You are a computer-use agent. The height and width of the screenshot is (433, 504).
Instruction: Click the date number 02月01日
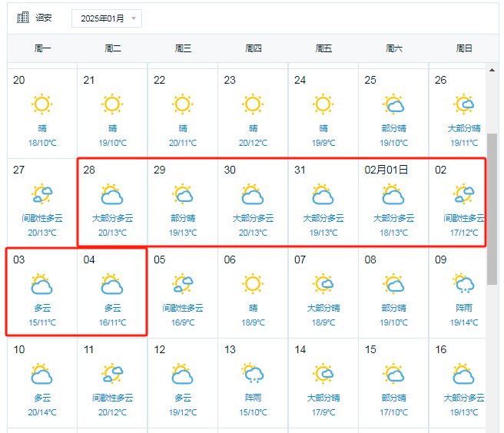[x=386, y=170]
